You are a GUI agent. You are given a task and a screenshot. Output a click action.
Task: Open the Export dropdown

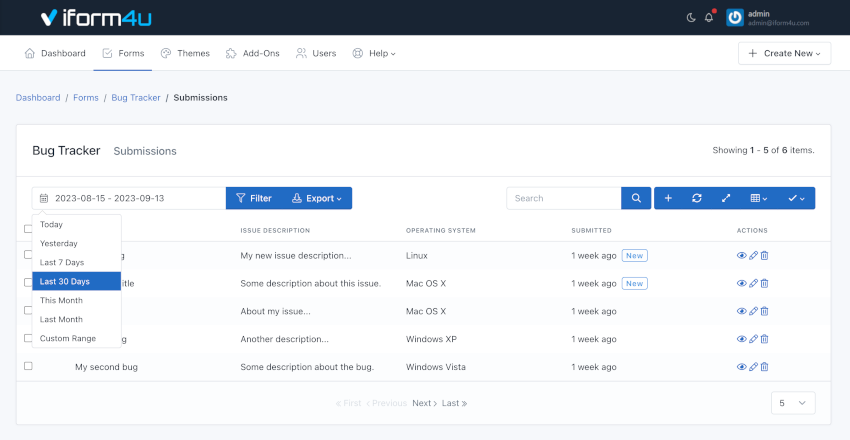pos(316,198)
